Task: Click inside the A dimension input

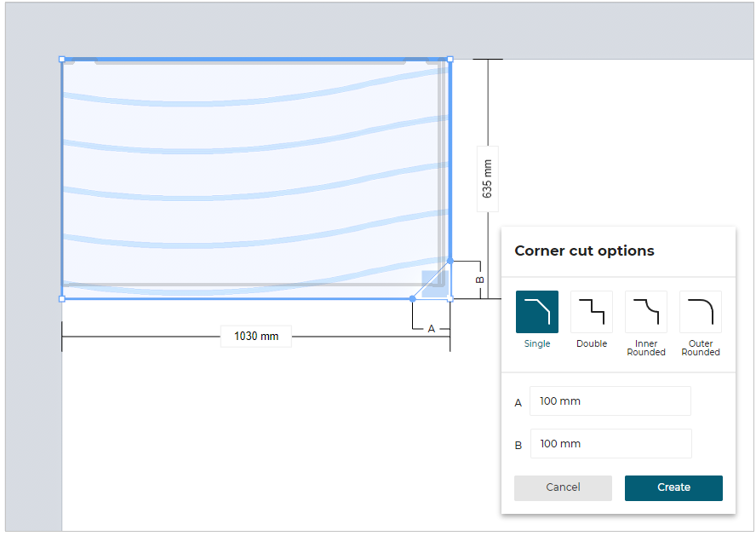Action: point(610,401)
